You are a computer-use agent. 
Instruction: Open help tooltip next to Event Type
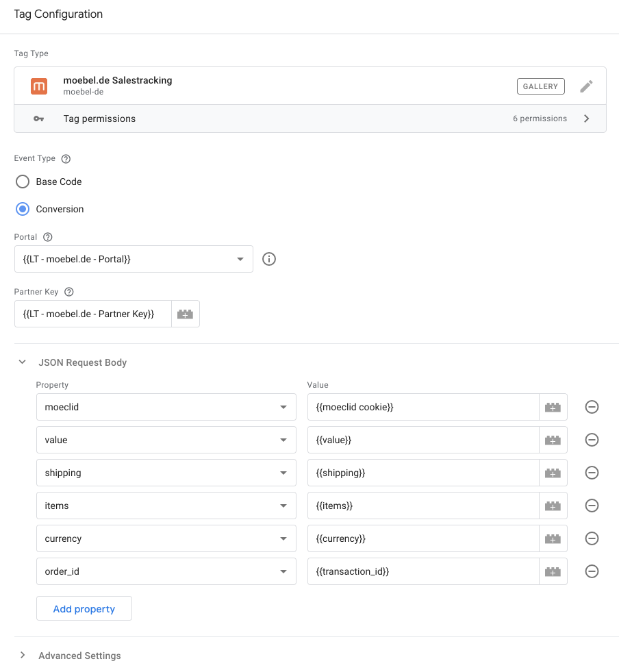pyautogui.click(x=66, y=158)
